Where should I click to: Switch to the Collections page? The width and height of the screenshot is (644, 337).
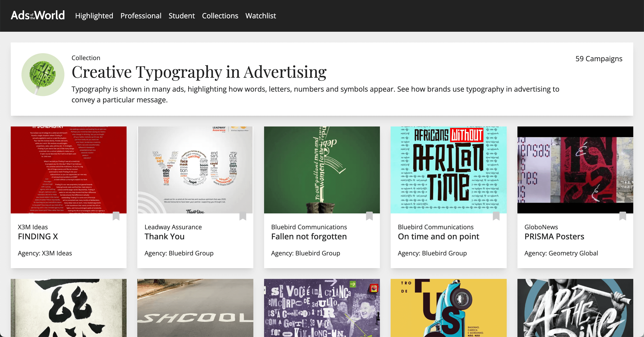click(220, 15)
